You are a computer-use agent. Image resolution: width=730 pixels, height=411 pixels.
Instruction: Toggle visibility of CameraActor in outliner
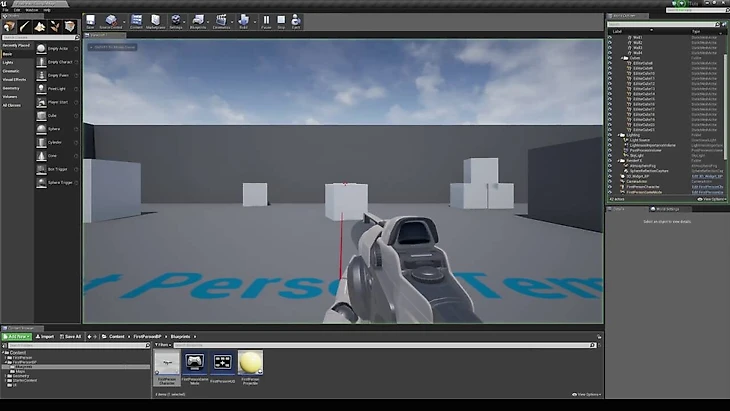610,182
